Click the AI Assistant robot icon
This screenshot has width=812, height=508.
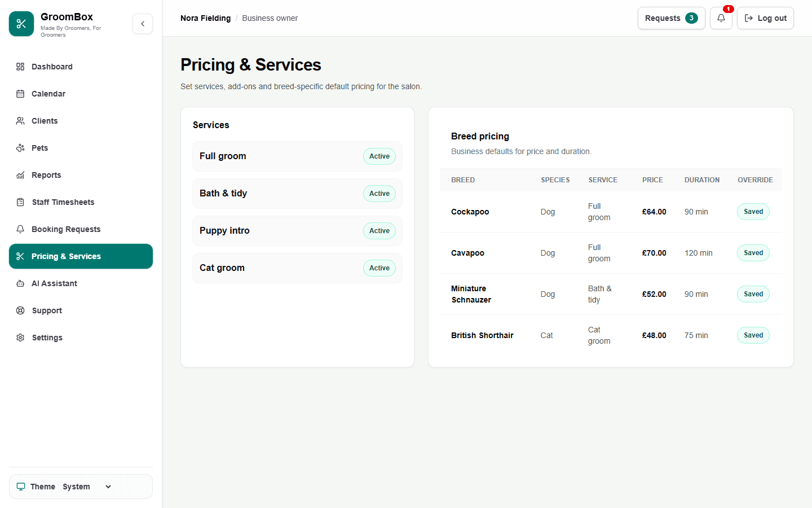[x=20, y=283]
